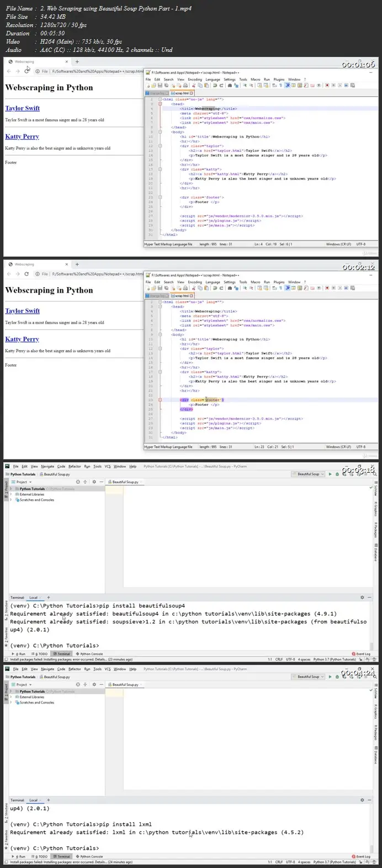Open Notepad++ Encoding menu in the 01:06 frame
This screenshot has width=382, height=868.
tap(195, 80)
